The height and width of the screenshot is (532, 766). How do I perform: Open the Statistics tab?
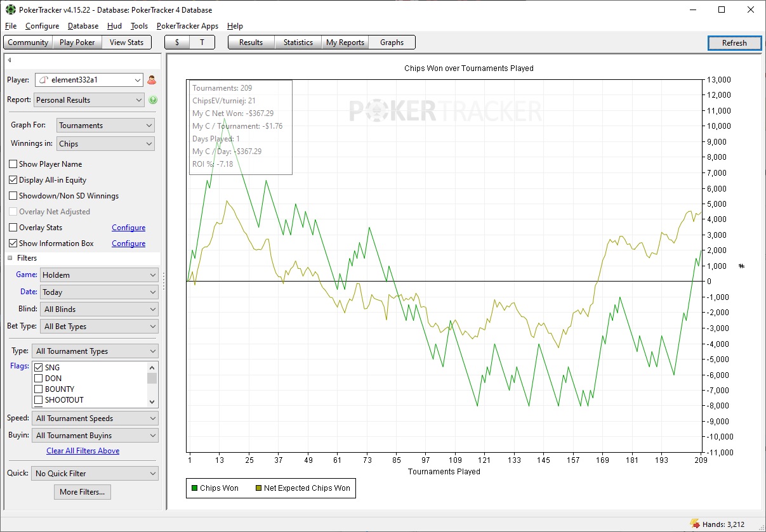point(298,42)
